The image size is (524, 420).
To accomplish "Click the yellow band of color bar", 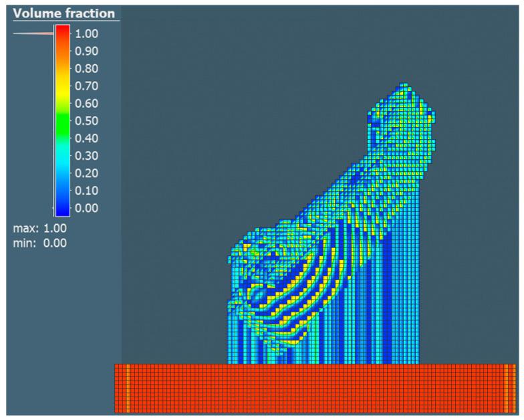I will click(62, 86).
